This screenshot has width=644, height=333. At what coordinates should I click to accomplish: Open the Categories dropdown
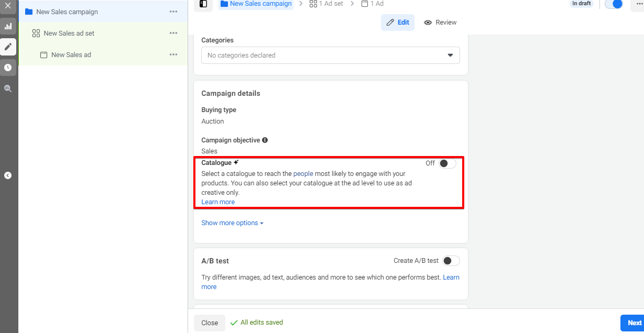331,56
